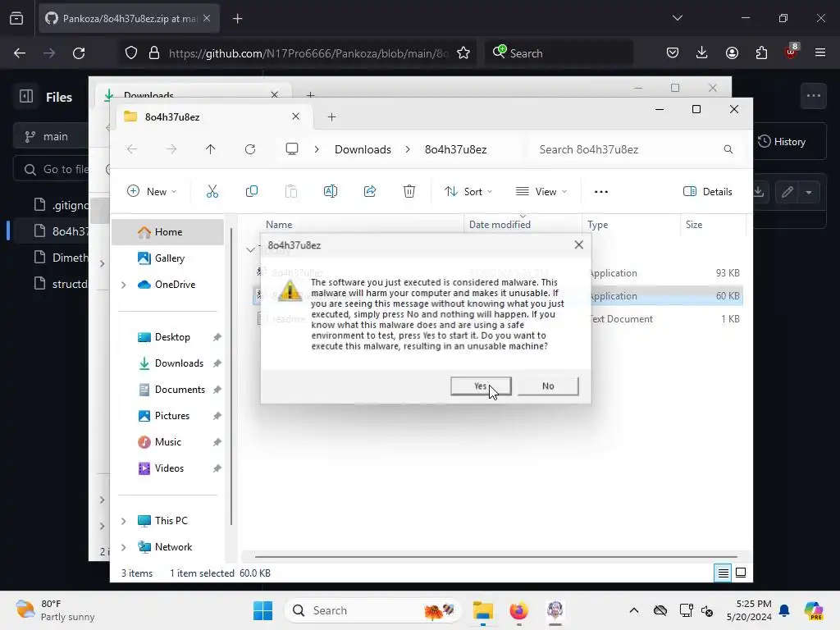Reload the Firefox page

coord(79,53)
